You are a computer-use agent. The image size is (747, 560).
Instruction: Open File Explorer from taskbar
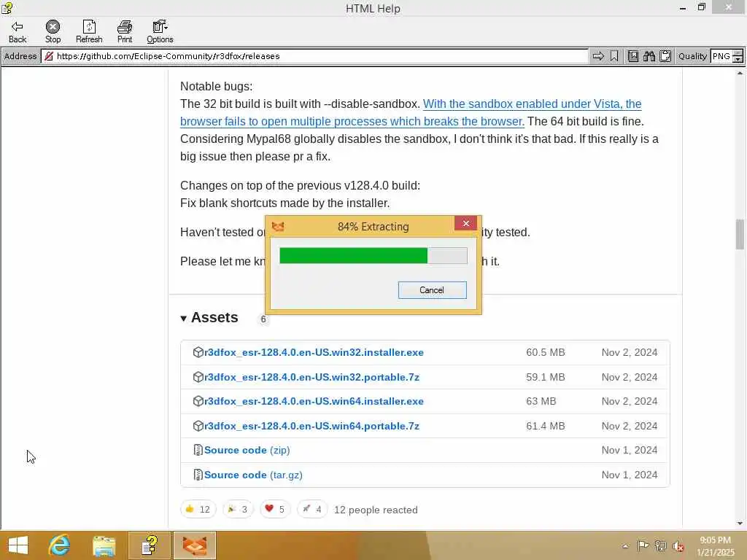click(x=104, y=545)
